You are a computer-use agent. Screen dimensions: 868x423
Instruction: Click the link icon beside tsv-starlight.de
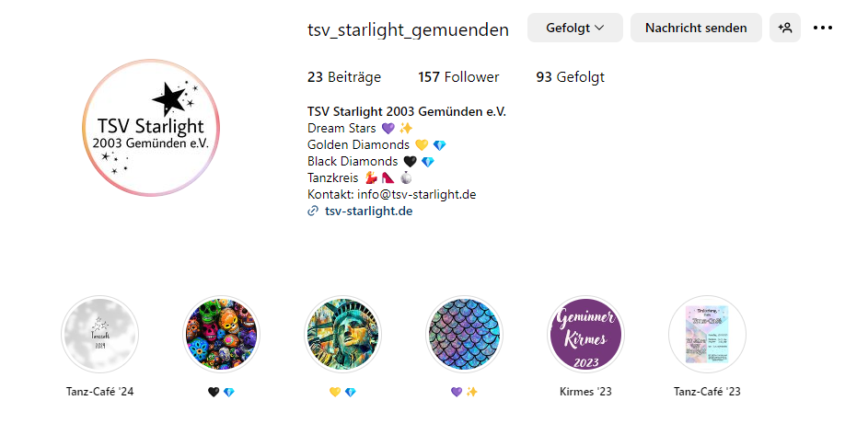tap(313, 211)
